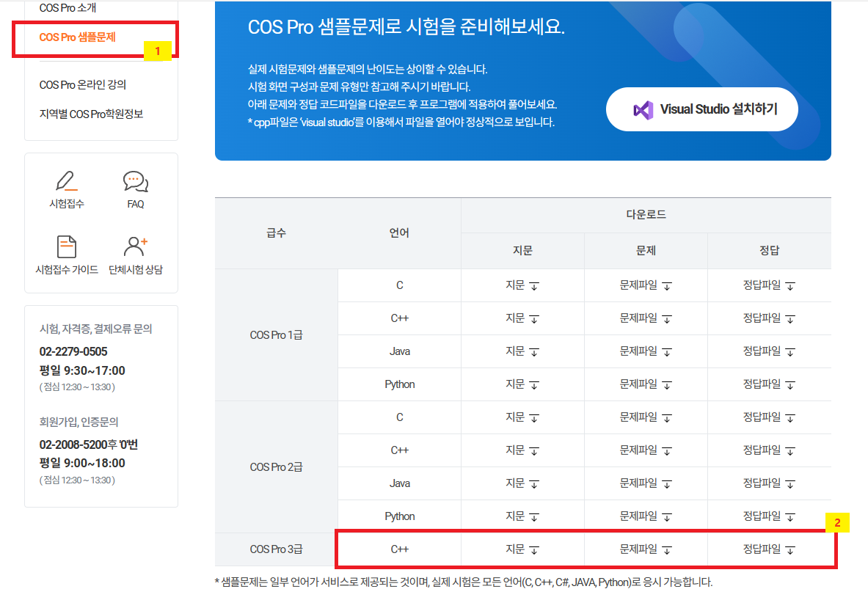Download 문제파일 for COS Pro 2급 C++

[646, 450]
